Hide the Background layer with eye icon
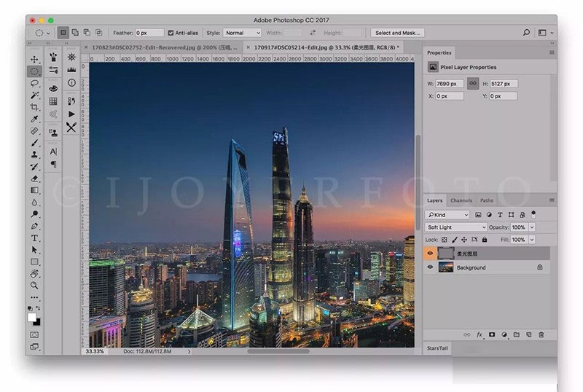The width and height of the screenshot is (583, 392). pyautogui.click(x=430, y=267)
